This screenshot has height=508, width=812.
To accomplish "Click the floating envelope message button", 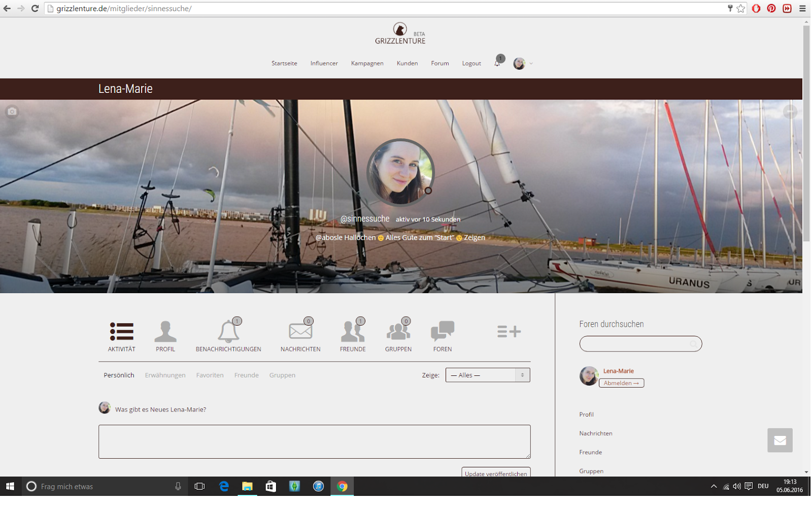I will click(780, 440).
